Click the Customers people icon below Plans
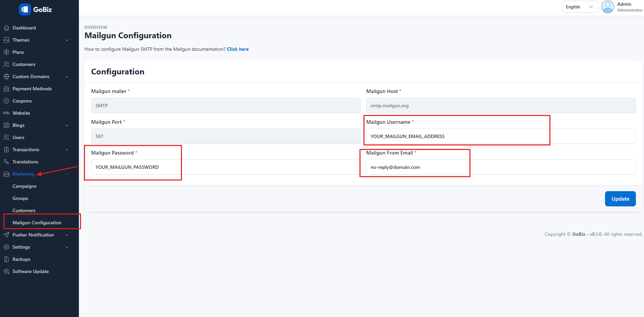 pyautogui.click(x=6, y=64)
